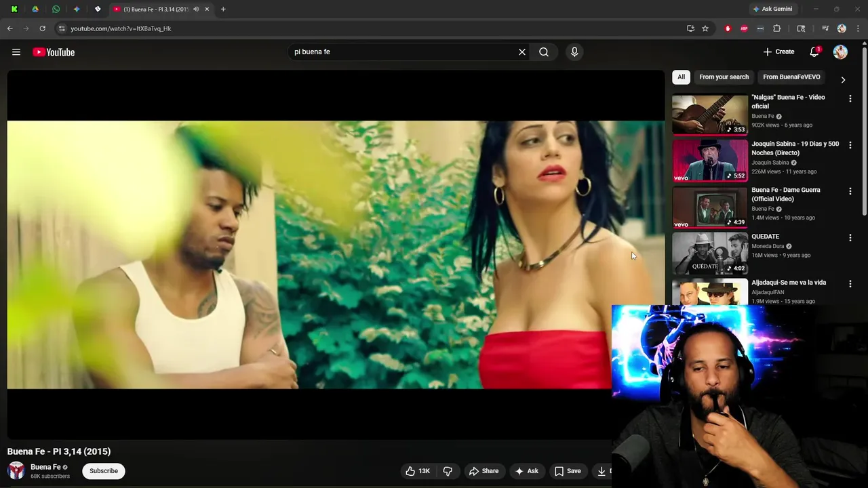Open the 'Aljadaqui-Se me va la vida' title

[x=789, y=283]
